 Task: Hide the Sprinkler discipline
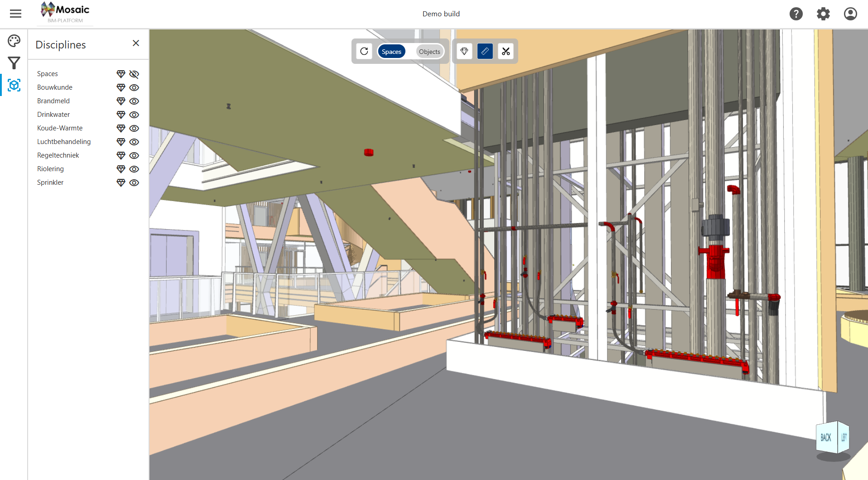point(134,182)
